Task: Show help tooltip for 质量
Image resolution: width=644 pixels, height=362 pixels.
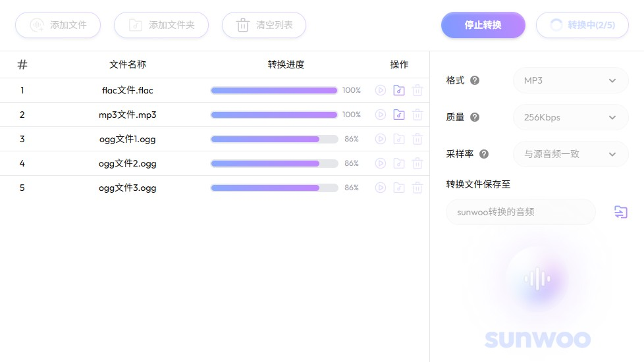Action: pos(475,117)
